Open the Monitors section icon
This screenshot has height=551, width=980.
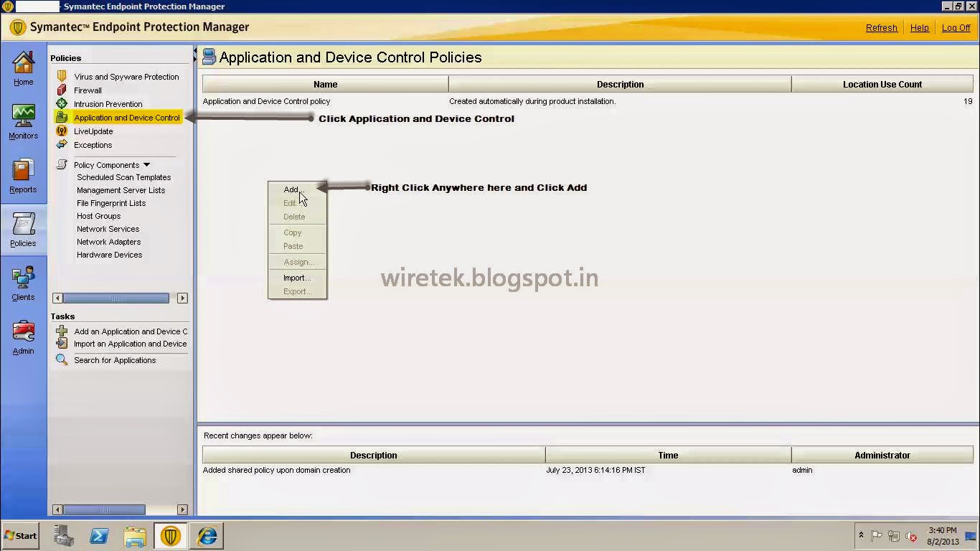click(x=23, y=116)
